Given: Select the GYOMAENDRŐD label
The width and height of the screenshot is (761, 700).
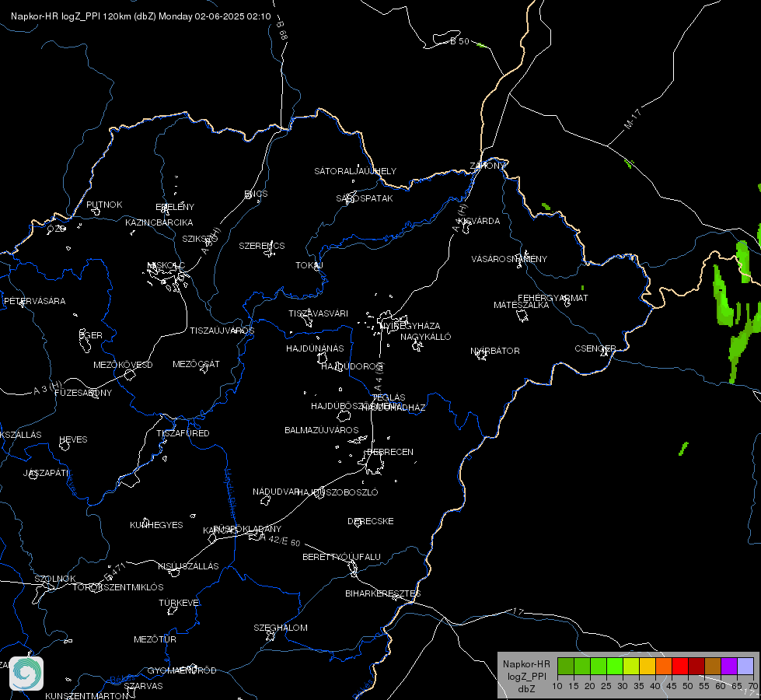Looking at the screenshot, I should pos(182,670).
